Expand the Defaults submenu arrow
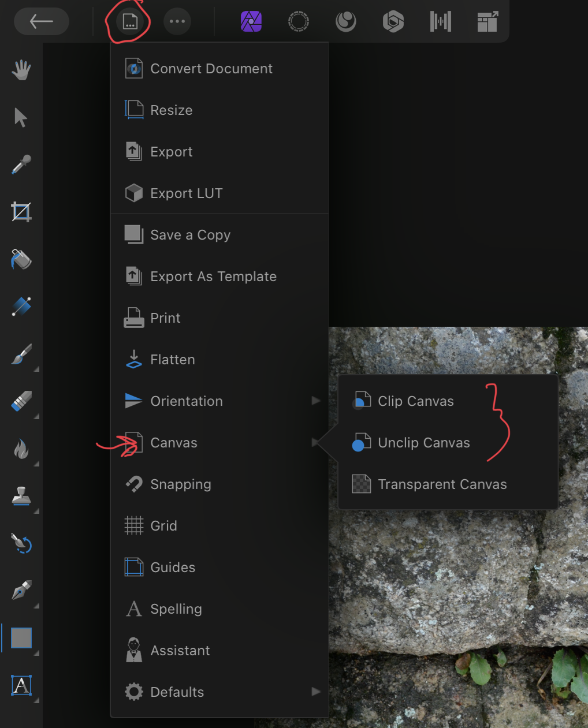 point(315,692)
